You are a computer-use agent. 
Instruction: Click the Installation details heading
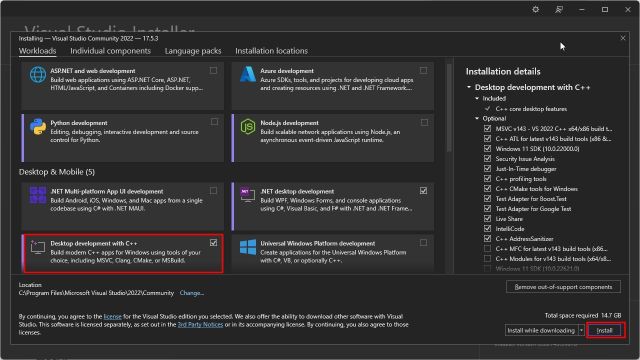tap(503, 71)
